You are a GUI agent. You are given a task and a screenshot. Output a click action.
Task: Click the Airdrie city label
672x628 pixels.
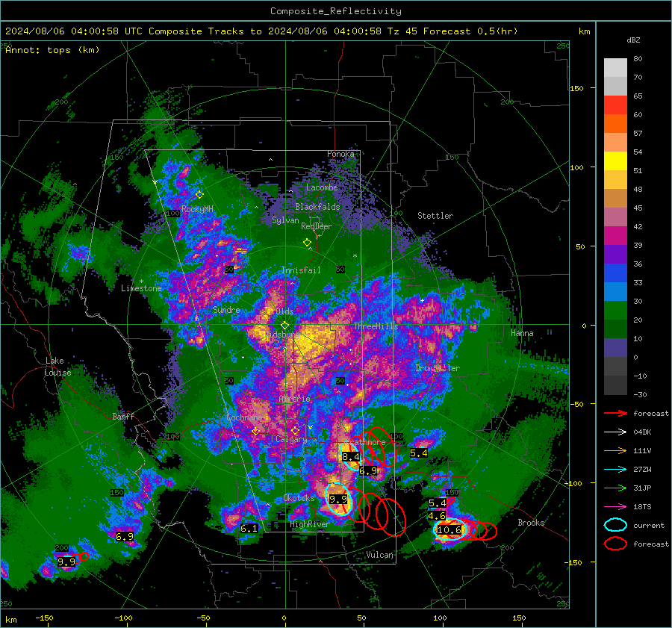(x=294, y=399)
